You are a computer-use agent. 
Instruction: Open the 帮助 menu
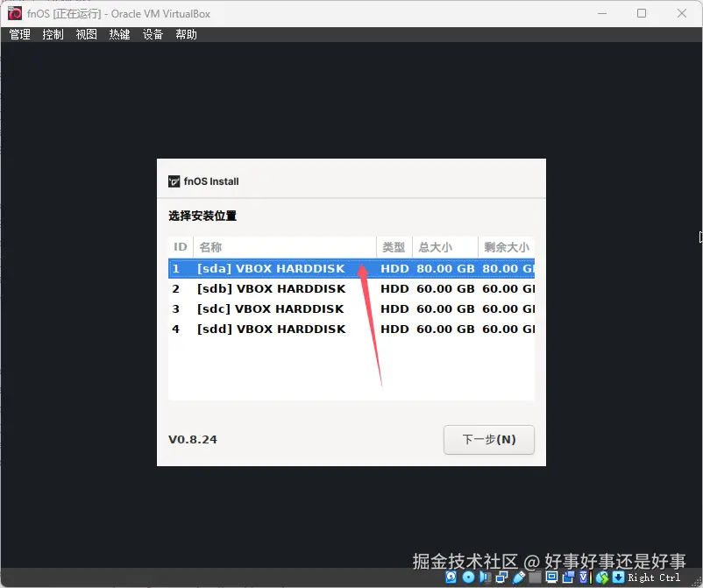(186, 34)
